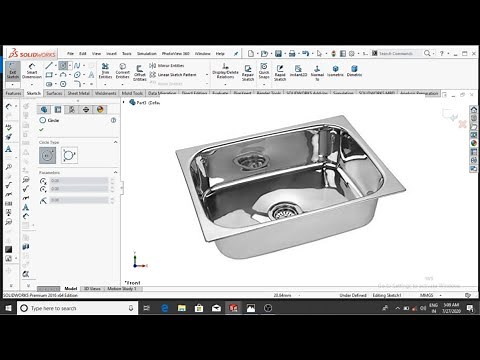The image size is (480, 360).
Task: Click the Trim Entities tool
Action: (105, 71)
